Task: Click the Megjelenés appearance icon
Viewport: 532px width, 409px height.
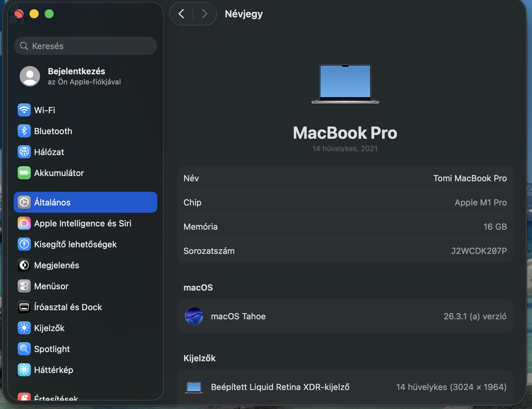Action: point(24,265)
